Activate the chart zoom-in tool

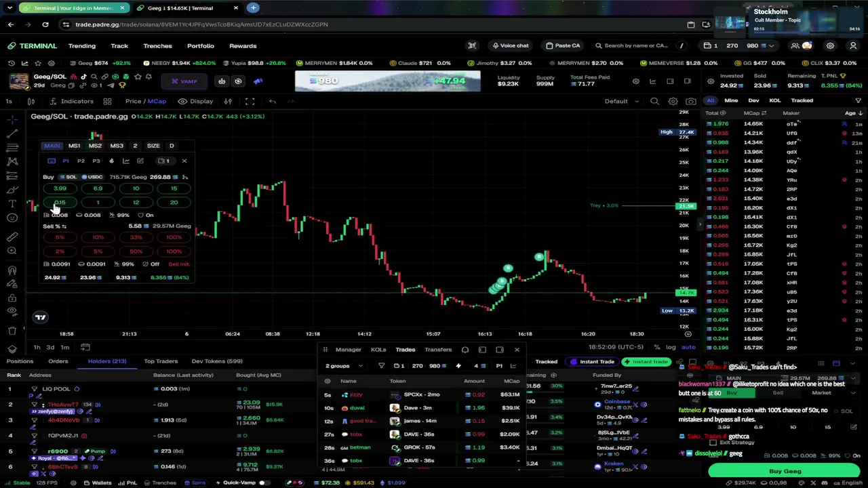point(12,251)
